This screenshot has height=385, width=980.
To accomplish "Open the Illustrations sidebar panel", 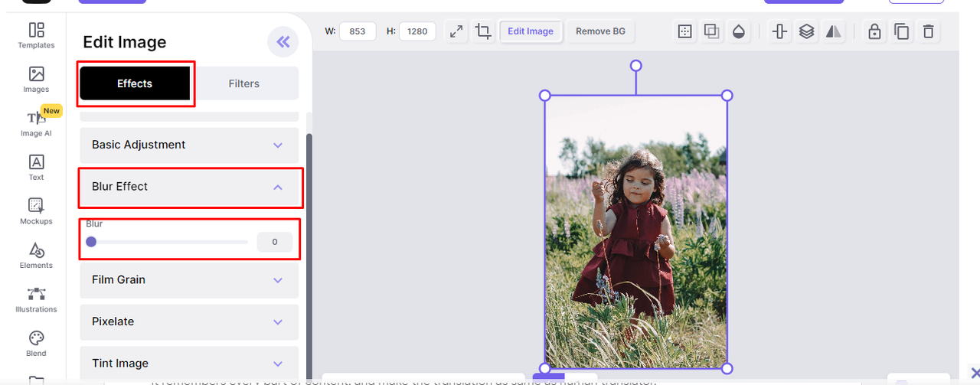I will coord(36,299).
